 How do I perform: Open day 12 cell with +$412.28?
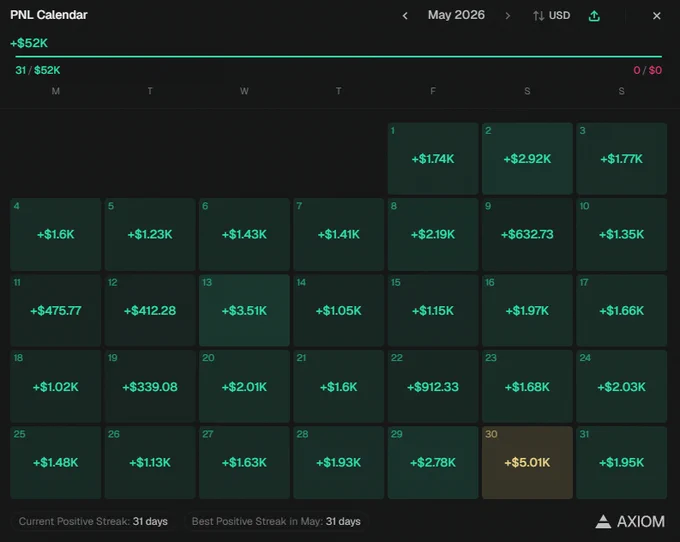150,310
